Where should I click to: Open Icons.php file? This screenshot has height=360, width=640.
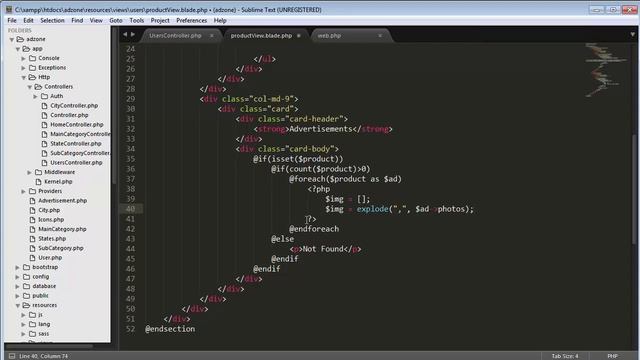(x=51, y=220)
